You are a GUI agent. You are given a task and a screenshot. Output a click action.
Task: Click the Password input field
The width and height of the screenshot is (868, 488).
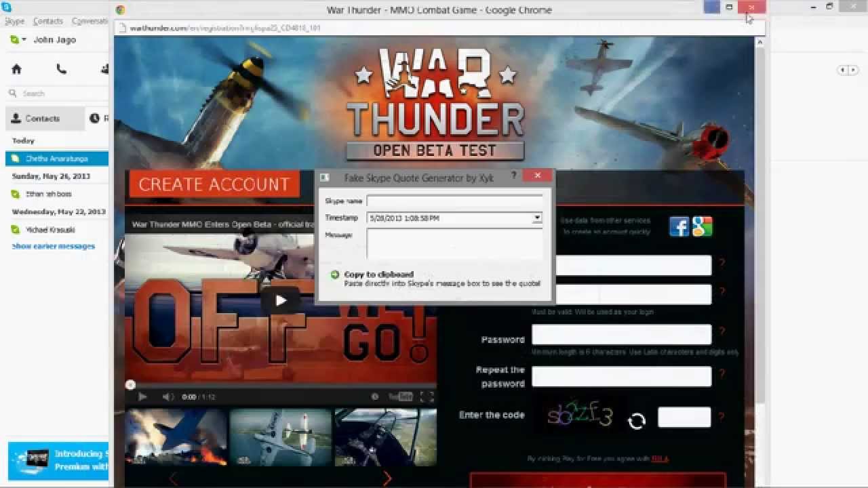tap(621, 335)
